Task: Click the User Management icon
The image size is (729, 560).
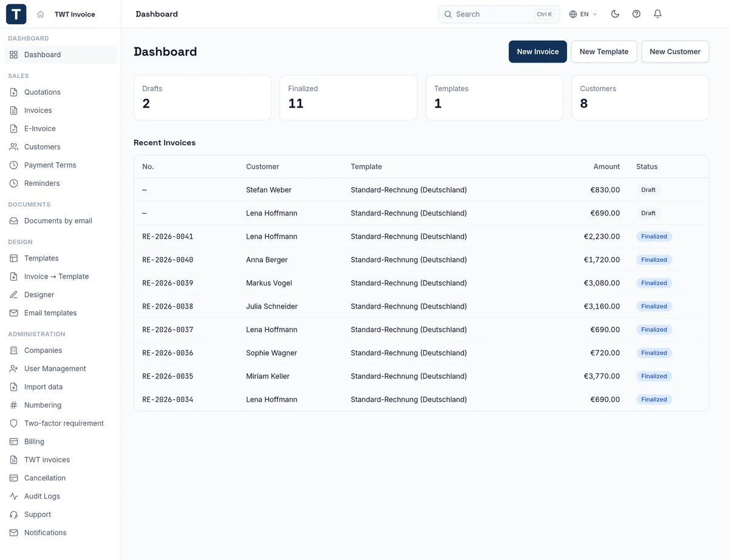Action: point(14,369)
